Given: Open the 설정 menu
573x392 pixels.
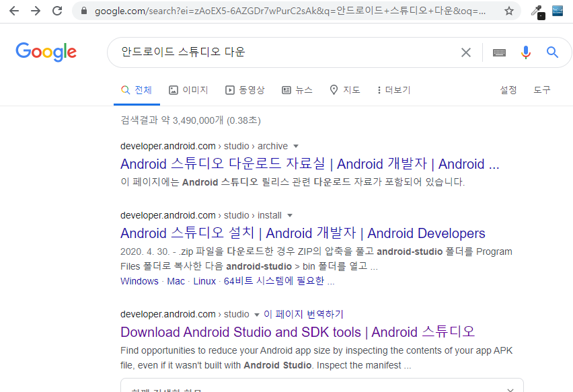Looking at the screenshot, I should (x=508, y=90).
